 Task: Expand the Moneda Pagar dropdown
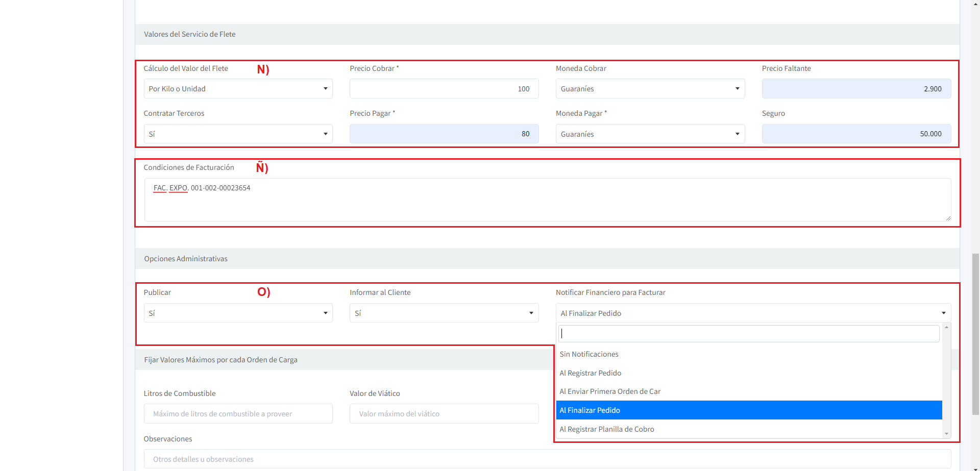coord(650,134)
